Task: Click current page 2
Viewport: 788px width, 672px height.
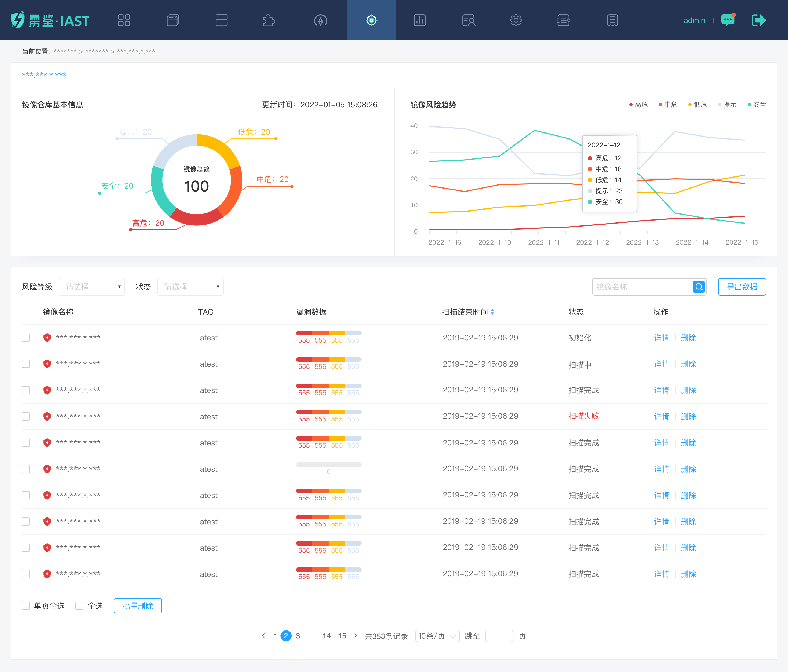Action: pyautogui.click(x=286, y=636)
